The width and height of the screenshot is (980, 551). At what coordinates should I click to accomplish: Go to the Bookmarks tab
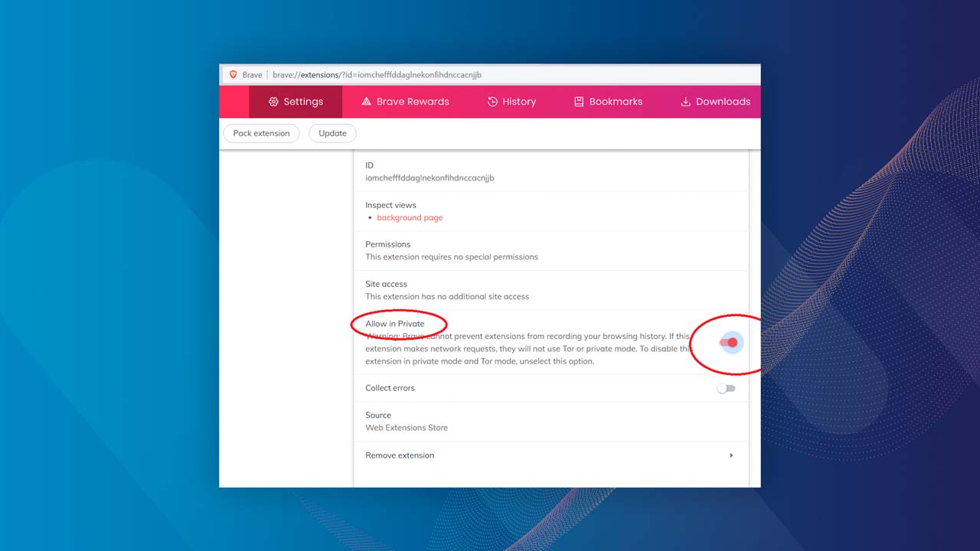click(x=608, y=102)
